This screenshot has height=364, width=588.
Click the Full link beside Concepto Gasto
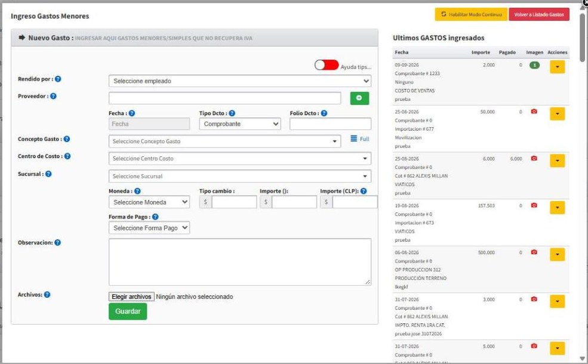(x=359, y=139)
